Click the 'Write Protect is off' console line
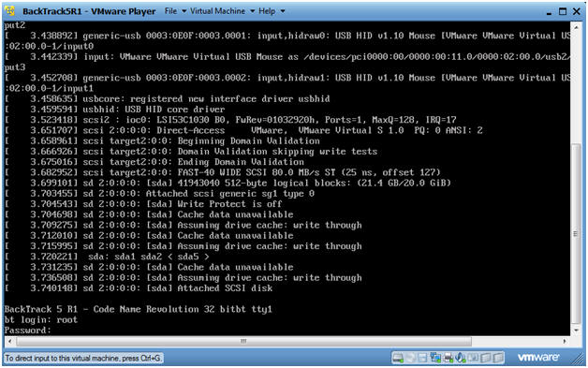588x368 pixels. (x=143, y=204)
